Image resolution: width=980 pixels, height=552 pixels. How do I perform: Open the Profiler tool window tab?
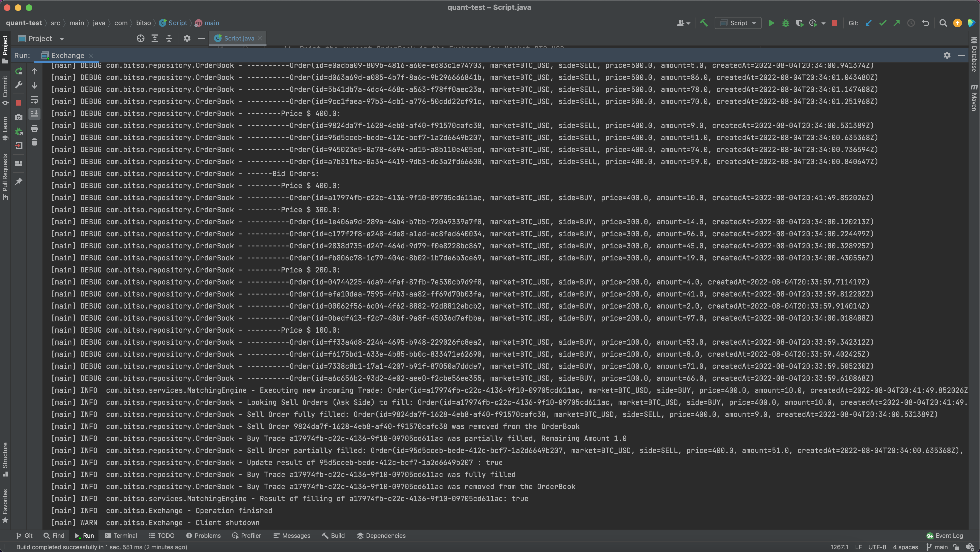(x=247, y=536)
